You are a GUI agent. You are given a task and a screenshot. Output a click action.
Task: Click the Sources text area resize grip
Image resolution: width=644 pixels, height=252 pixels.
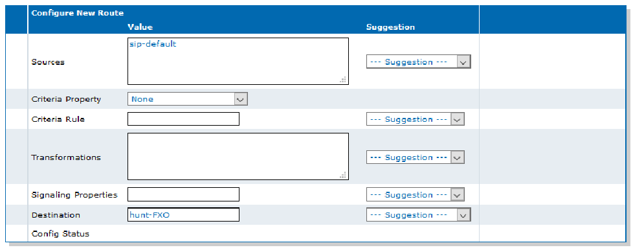tap(343, 80)
